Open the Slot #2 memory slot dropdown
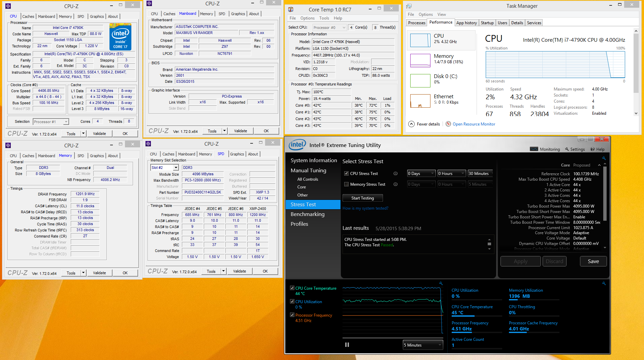The height and width of the screenshot is (360, 644). 164,168
